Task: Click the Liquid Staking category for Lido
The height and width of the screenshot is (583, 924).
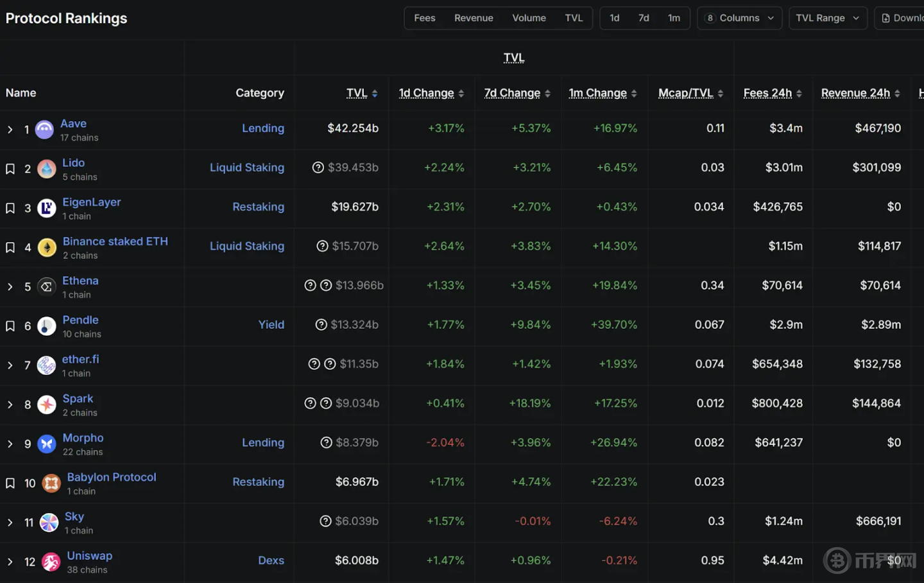Action: coord(246,168)
